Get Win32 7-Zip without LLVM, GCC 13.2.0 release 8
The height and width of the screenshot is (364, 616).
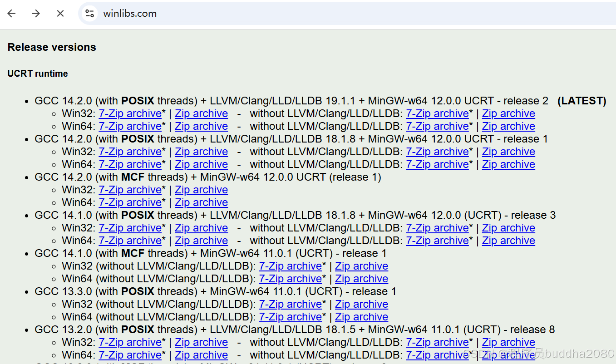tap(438, 342)
